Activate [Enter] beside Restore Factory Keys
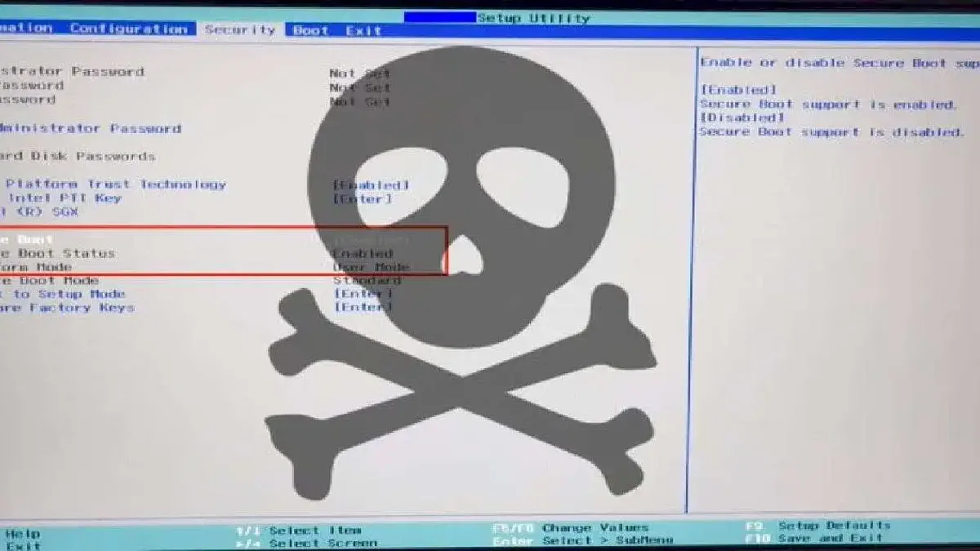This screenshot has width=980, height=551. point(363,308)
